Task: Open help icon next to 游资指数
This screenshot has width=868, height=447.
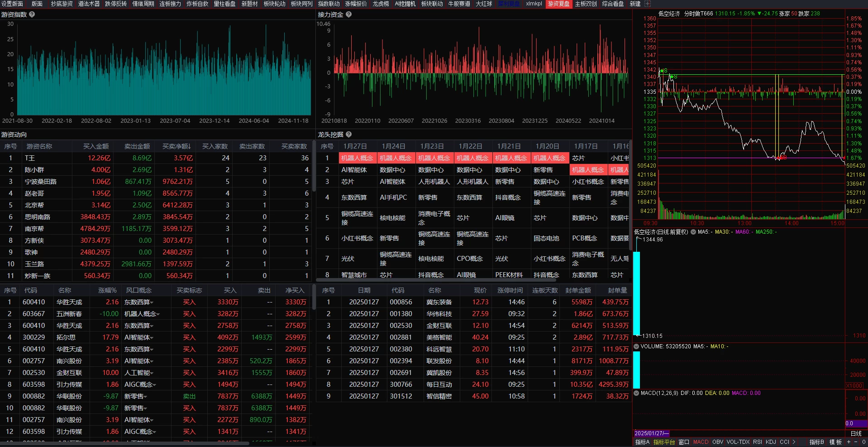Action: (32, 14)
